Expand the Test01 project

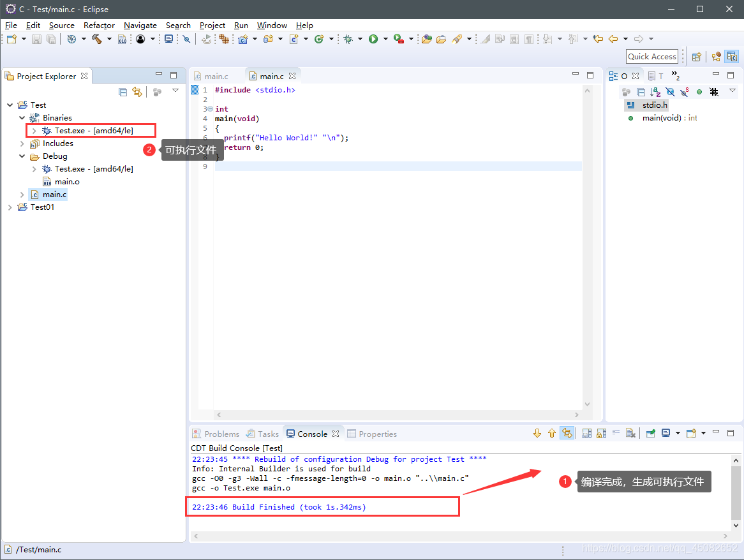point(10,207)
